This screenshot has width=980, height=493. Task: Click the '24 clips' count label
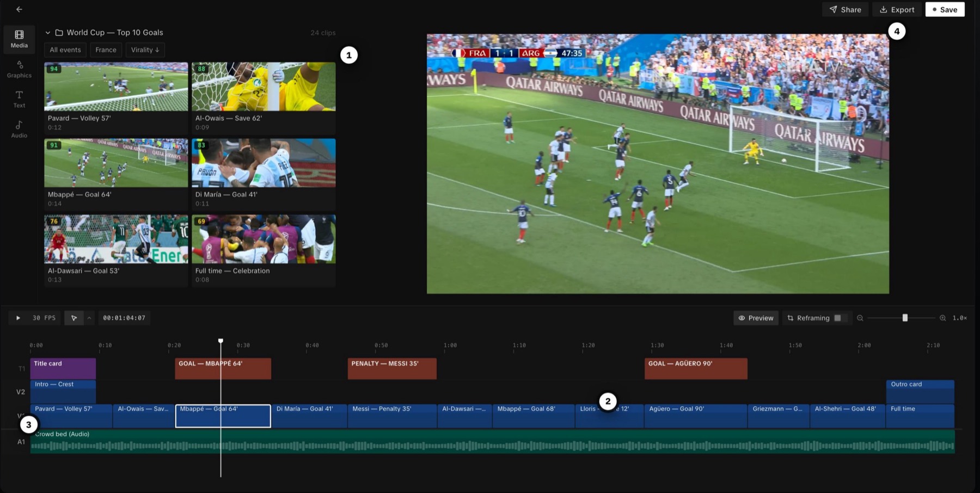pos(323,33)
